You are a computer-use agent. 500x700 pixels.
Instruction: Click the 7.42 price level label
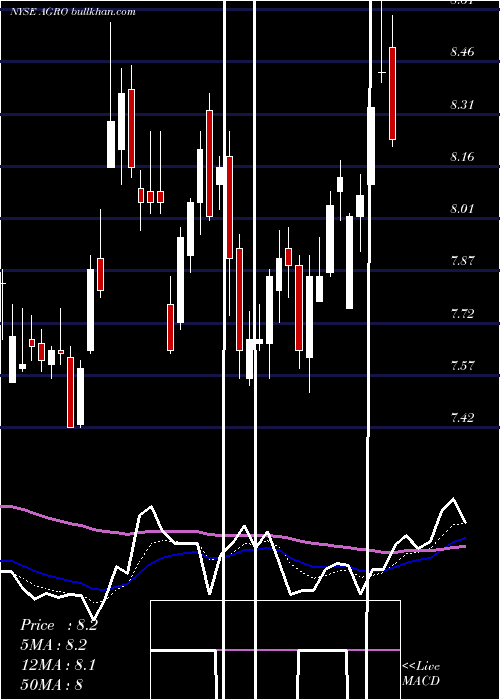[462, 418]
